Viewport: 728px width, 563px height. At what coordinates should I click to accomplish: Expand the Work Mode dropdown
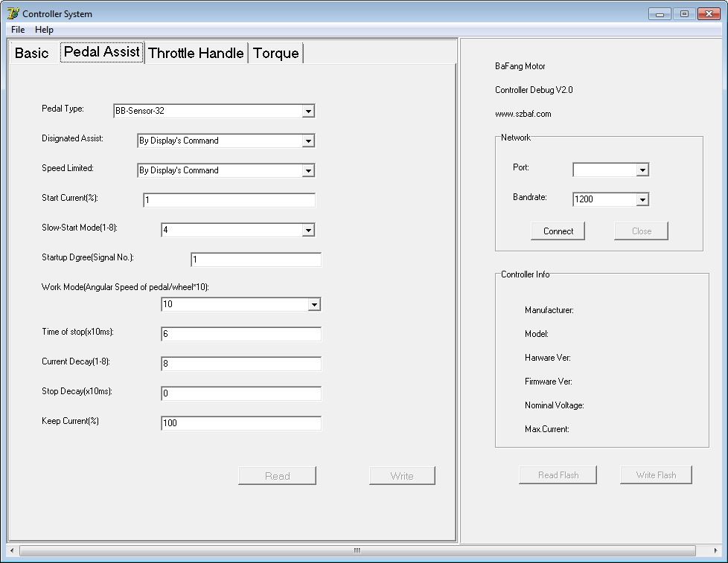pos(314,305)
